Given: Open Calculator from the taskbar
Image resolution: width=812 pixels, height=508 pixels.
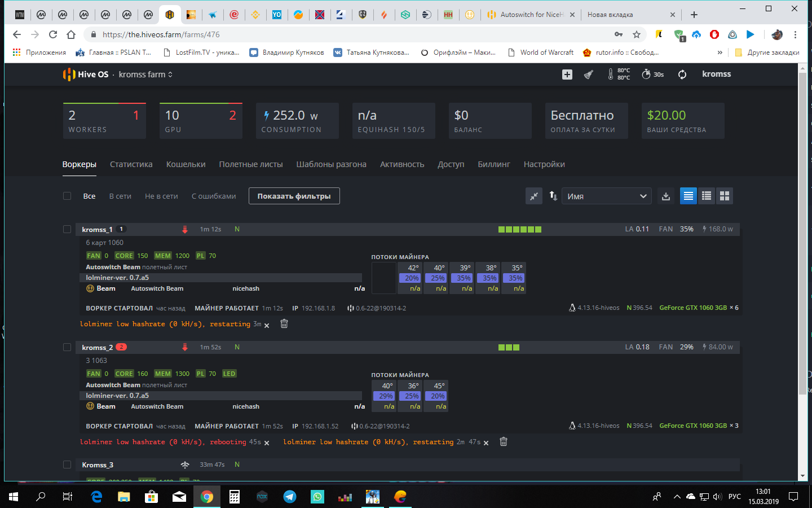Looking at the screenshot, I should tap(235, 497).
